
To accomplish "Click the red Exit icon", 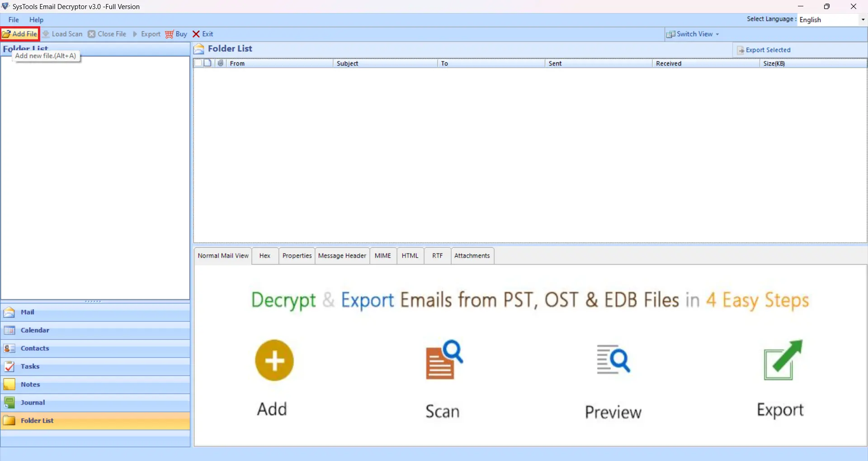I will tap(196, 34).
